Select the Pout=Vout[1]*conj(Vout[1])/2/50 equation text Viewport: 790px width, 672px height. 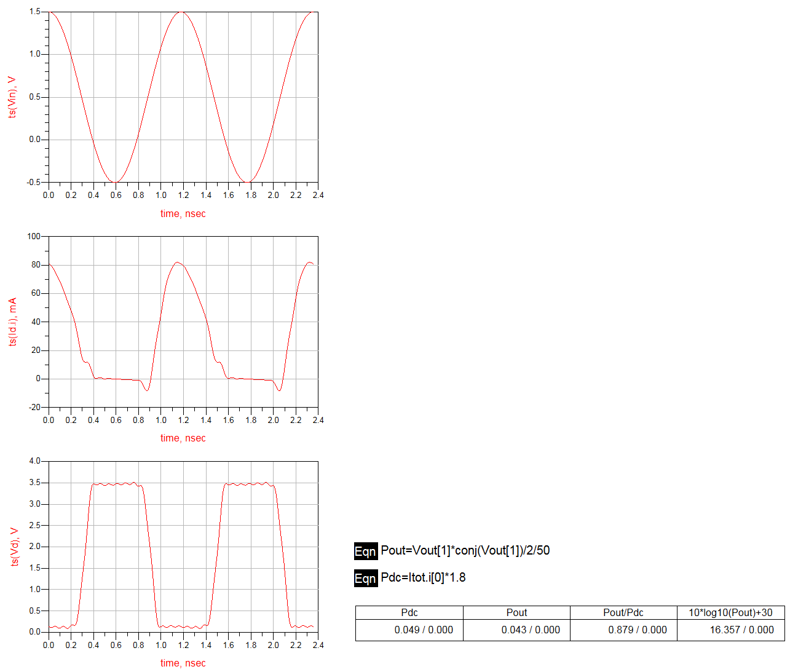click(465, 550)
